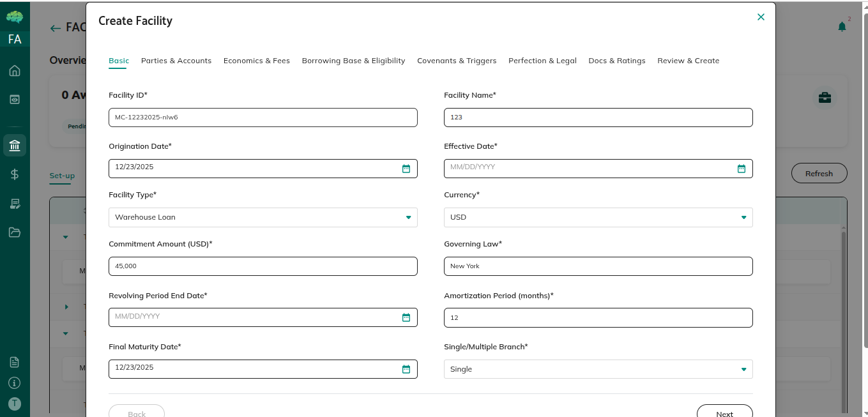Go to Economics & Fees tab
868x417 pixels.
coord(256,61)
